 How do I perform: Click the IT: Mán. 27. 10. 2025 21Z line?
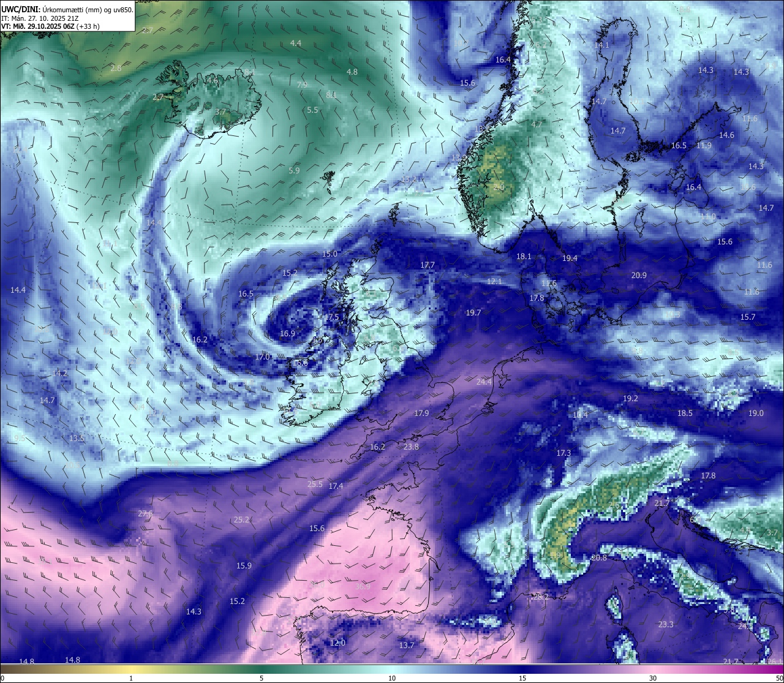[x=40, y=18]
